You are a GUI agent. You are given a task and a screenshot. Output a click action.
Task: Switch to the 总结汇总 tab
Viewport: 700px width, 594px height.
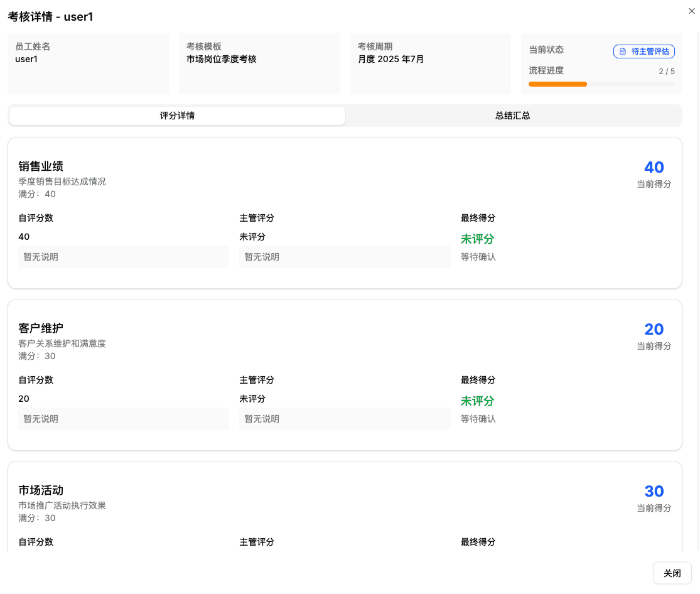[513, 116]
